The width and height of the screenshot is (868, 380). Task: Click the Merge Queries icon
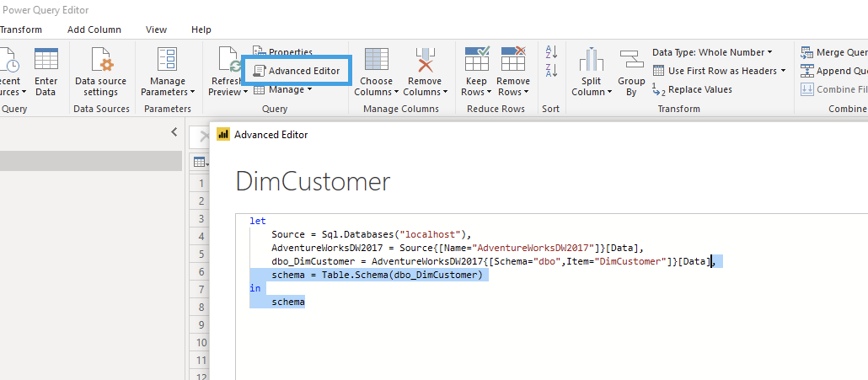[806, 52]
